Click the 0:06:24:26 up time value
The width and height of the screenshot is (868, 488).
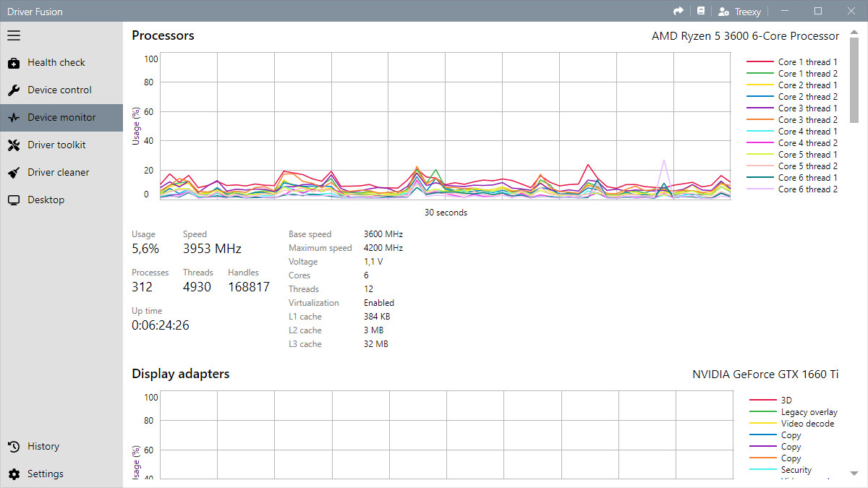click(x=161, y=325)
